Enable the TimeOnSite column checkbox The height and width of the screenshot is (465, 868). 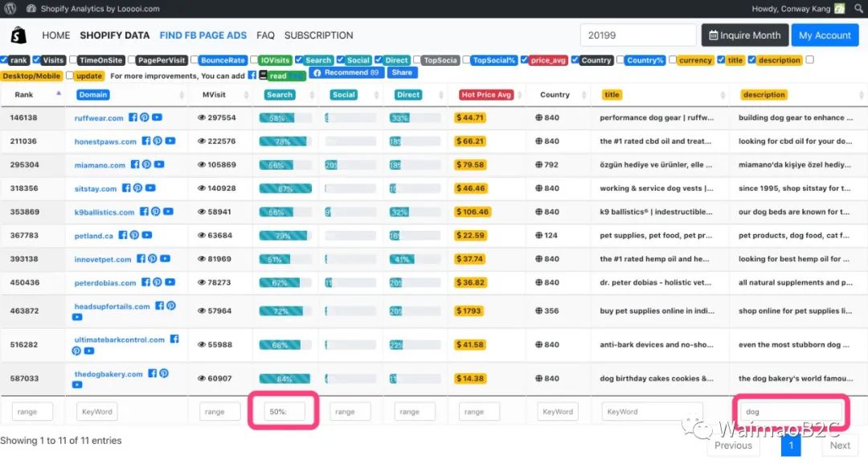coord(74,60)
